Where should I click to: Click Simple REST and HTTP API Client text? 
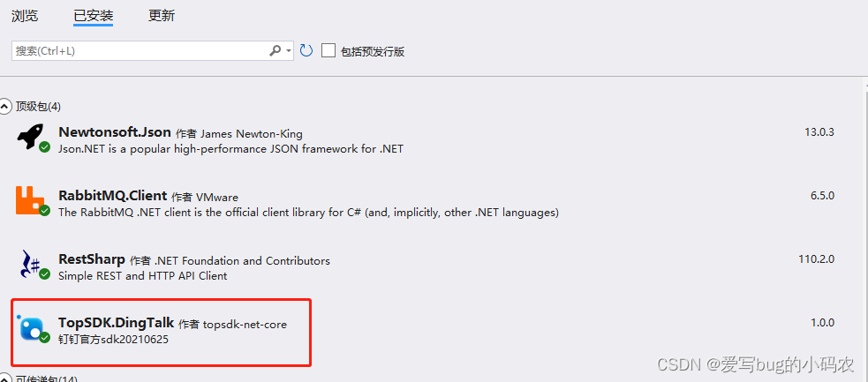(x=143, y=276)
